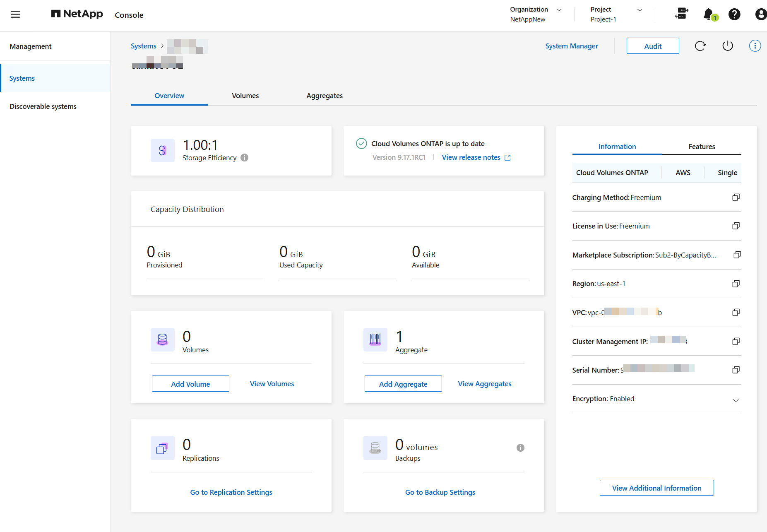Open the three-dot options menu
This screenshot has width=767, height=532.
click(755, 46)
